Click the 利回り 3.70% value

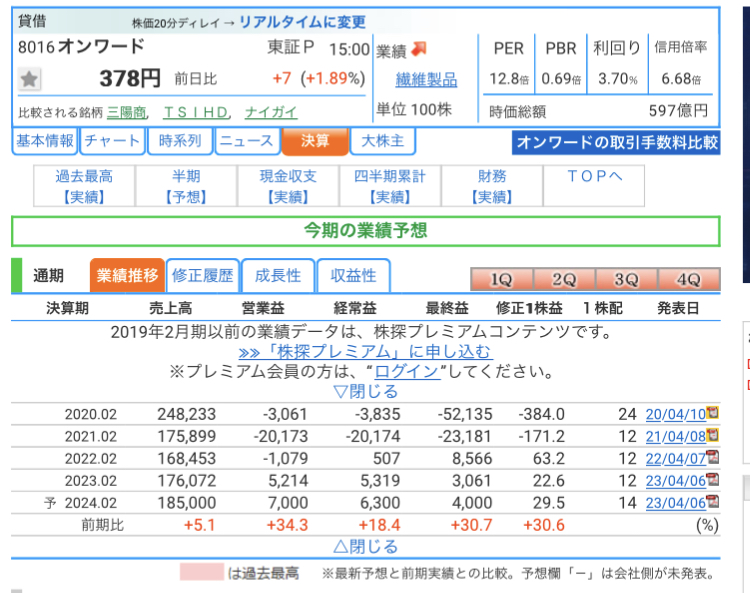[x=618, y=78]
